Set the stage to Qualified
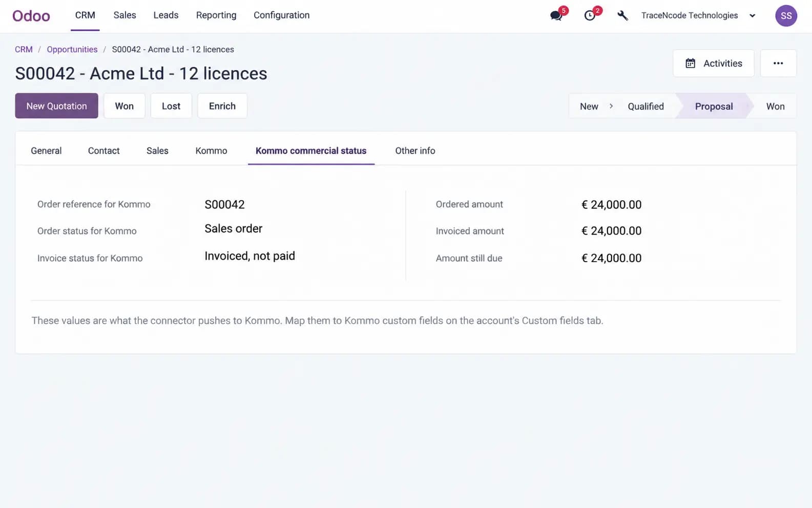 [646, 106]
